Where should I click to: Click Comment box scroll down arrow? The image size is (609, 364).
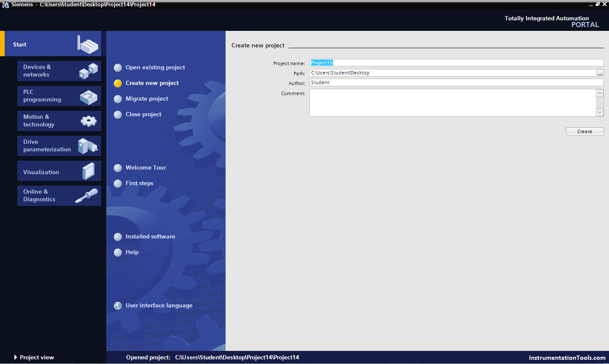coord(600,112)
